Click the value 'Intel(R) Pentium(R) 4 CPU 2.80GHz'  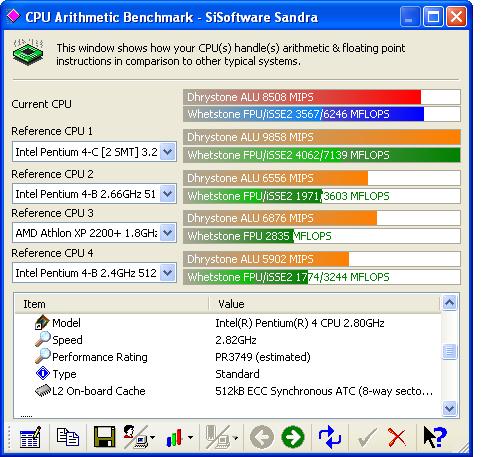click(x=300, y=323)
